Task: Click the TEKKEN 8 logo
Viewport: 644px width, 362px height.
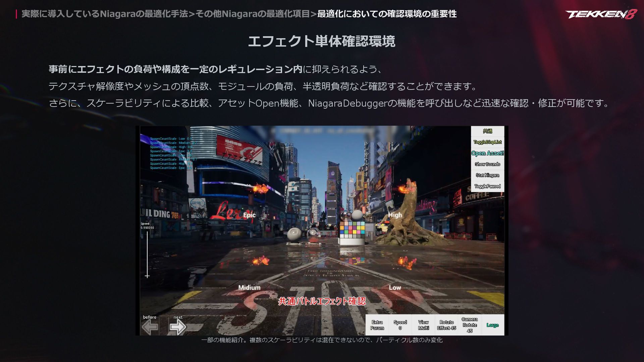Action: (601, 14)
